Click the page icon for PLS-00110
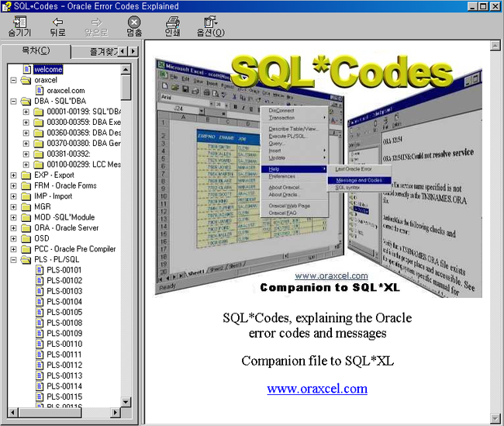 [40, 344]
